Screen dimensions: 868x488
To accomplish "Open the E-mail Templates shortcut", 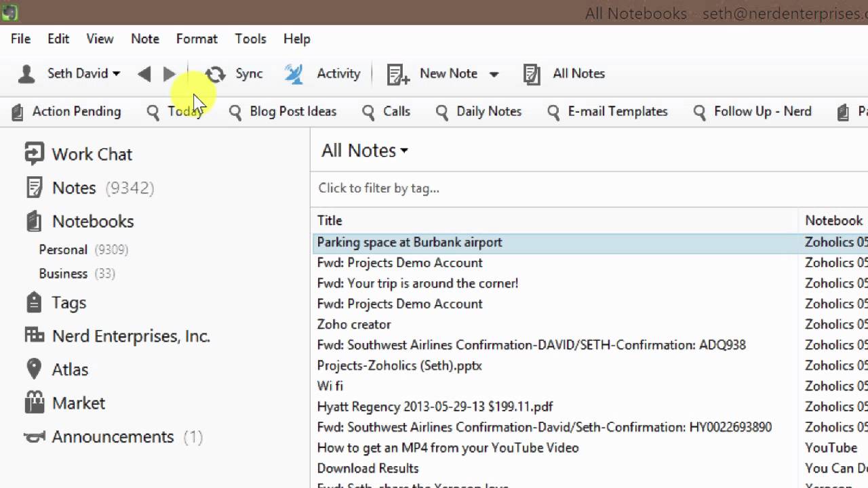I will click(x=618, y=112).
